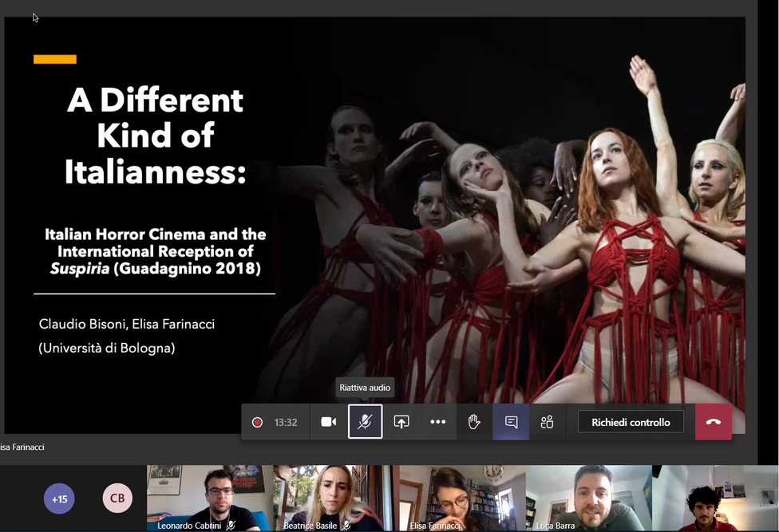Click the muted mic icon beside Beatrice Basile
The image size is (779, 532).
pyautogui.click(x=346, y=525)
